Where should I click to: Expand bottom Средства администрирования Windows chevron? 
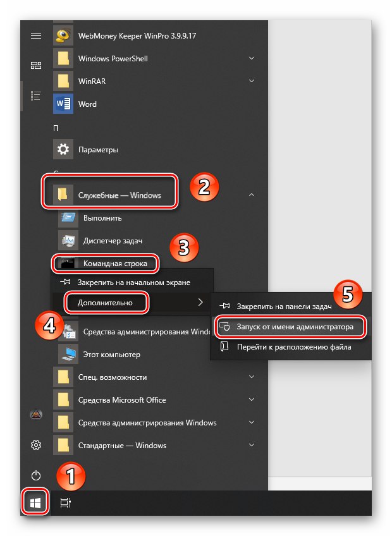point(252,422)
